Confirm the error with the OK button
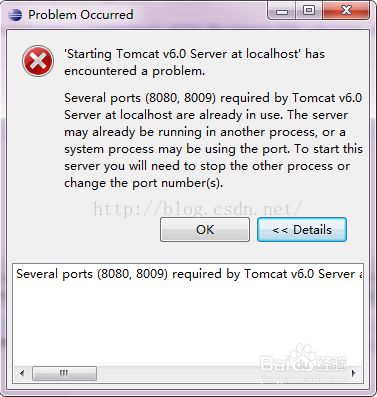 point(205,230)
